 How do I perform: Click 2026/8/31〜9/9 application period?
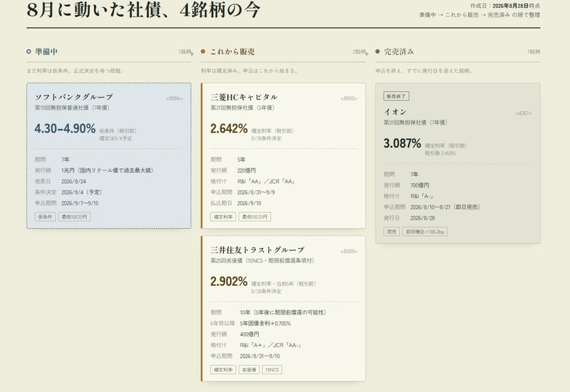point(256,192)
